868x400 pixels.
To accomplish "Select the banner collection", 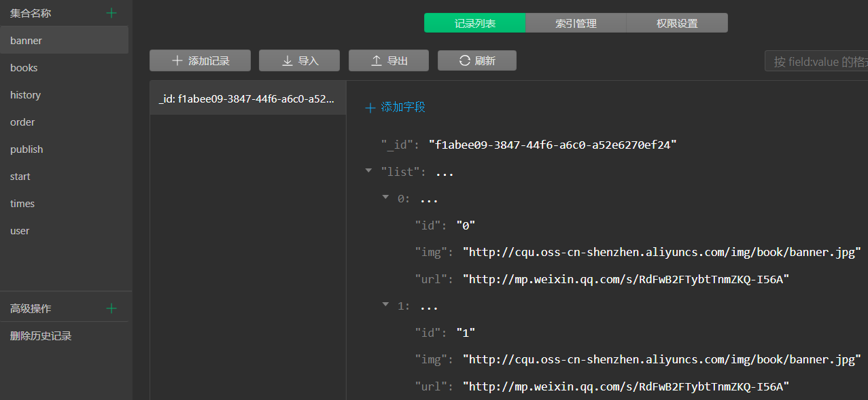I will click(x=64, y=40).
